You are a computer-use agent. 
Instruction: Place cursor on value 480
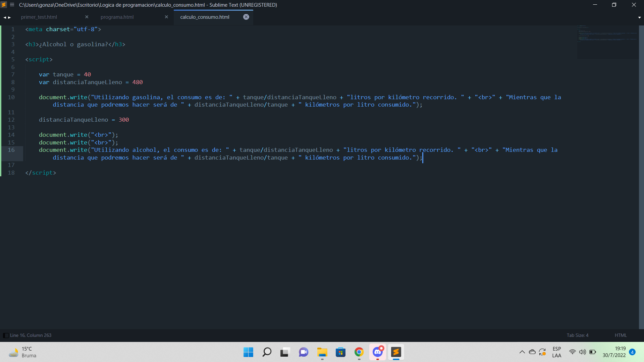[x=138, y=82]
